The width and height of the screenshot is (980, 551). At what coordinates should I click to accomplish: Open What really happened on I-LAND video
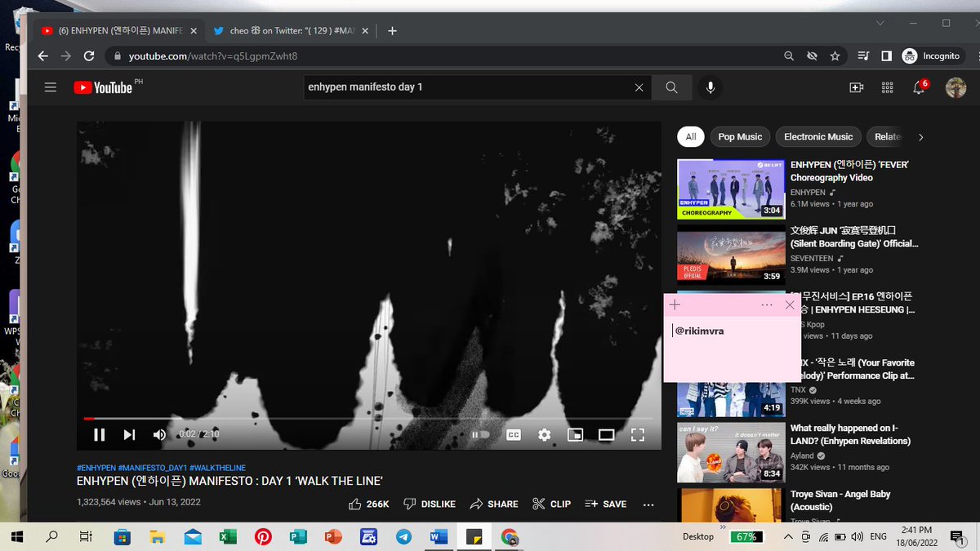click(x=731, y=452)
